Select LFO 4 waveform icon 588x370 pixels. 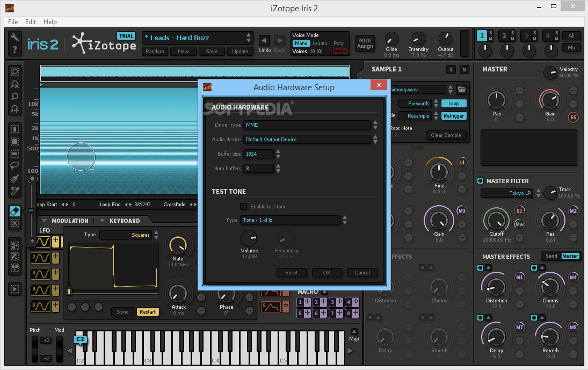[40, 290]
